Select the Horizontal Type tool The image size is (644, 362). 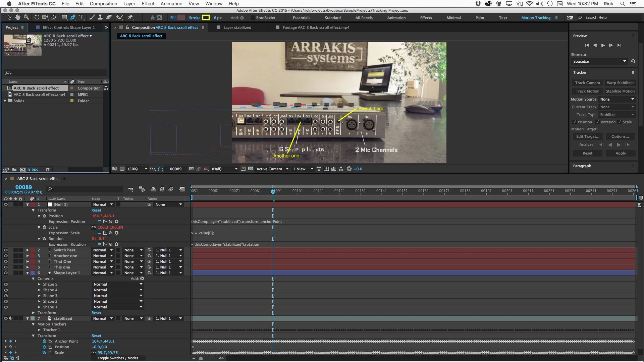(x=81, y=17)
